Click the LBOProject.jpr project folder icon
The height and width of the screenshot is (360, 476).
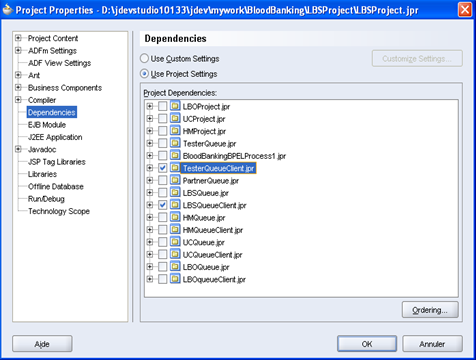point(175,106)
